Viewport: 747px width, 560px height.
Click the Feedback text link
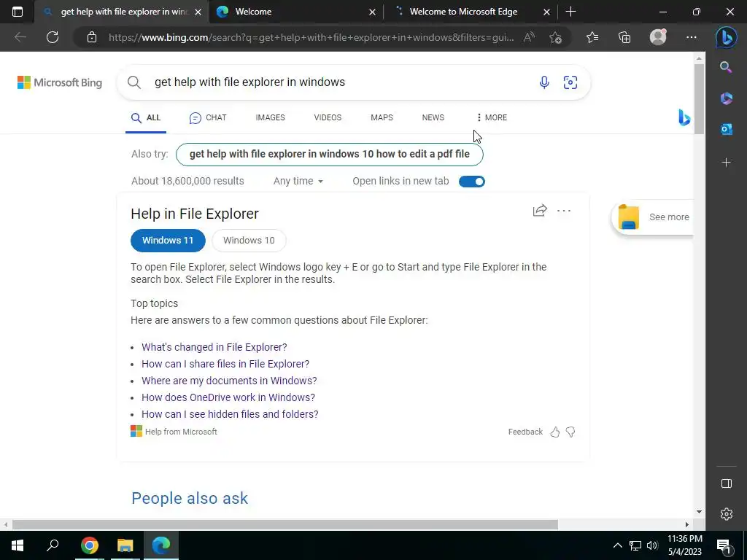point(525,432)
